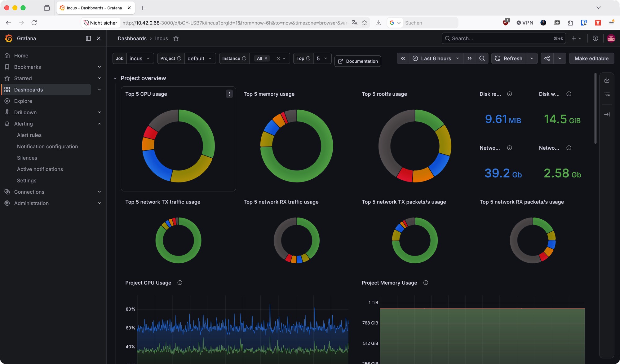This screenshot has height=364, width=620.
Task: Go to Alert rules in sidebar
Action: (x=29, y=135)
